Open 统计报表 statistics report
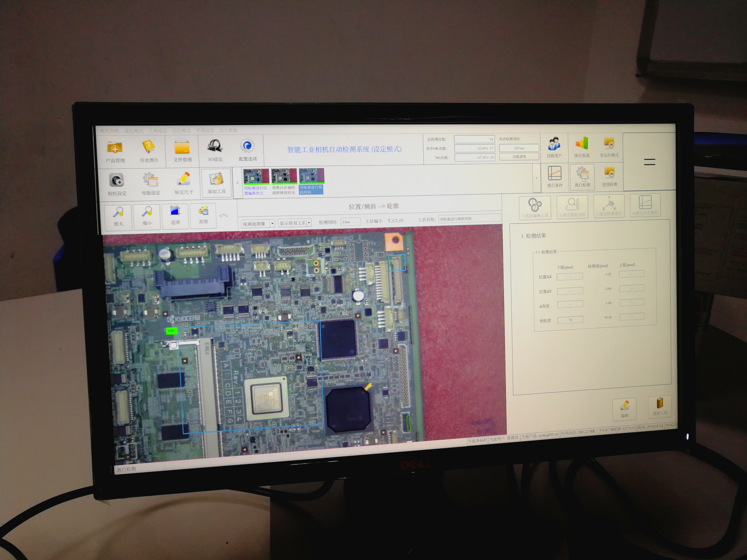This screenshot has width=747, height=560. pyautogui.click(x=582, y=148)
